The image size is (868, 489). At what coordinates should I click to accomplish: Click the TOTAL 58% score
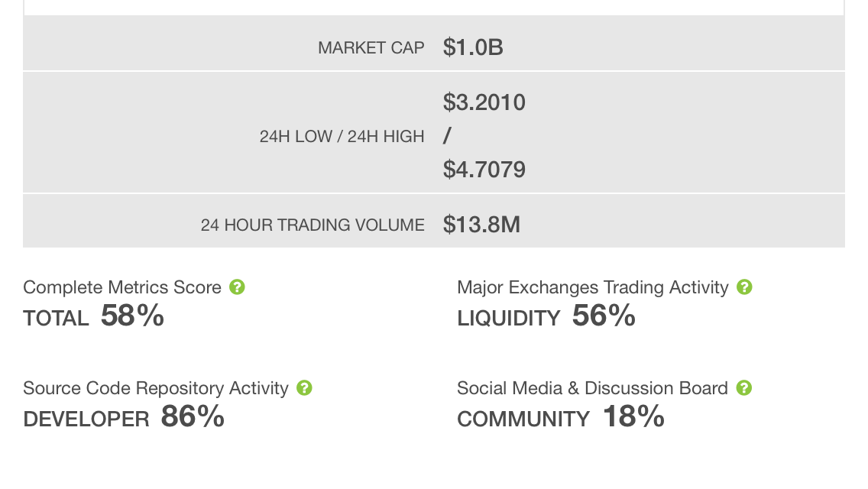pos(94,316)
